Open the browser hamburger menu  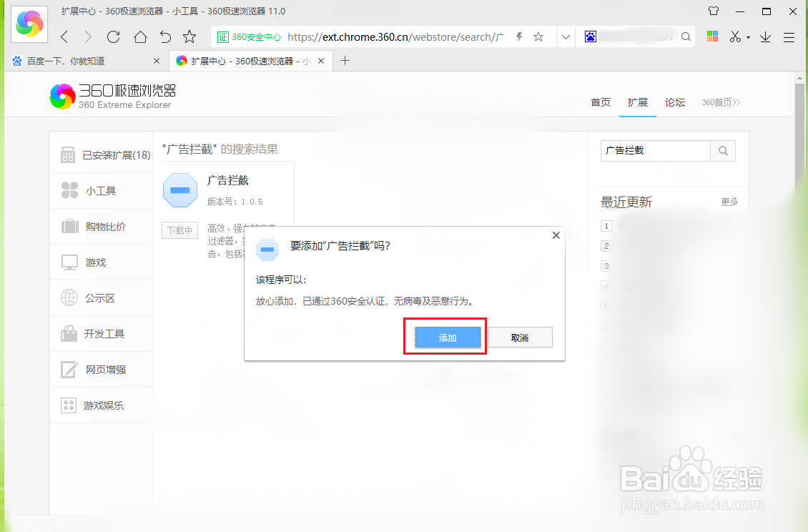click(789, 37)
